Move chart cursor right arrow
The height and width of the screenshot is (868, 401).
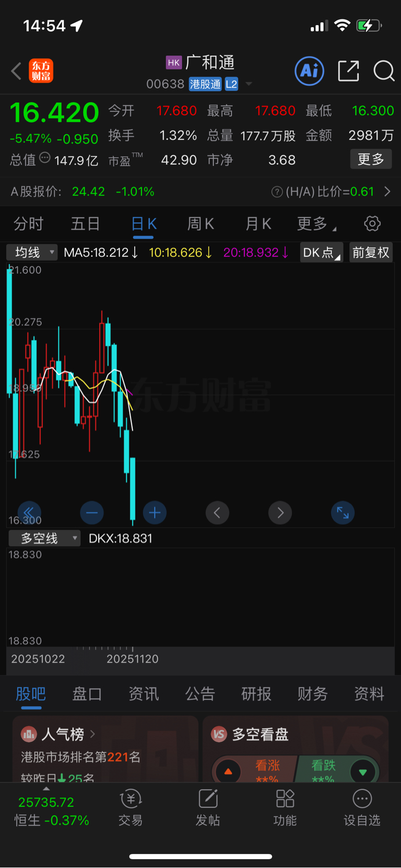point(280,513)
